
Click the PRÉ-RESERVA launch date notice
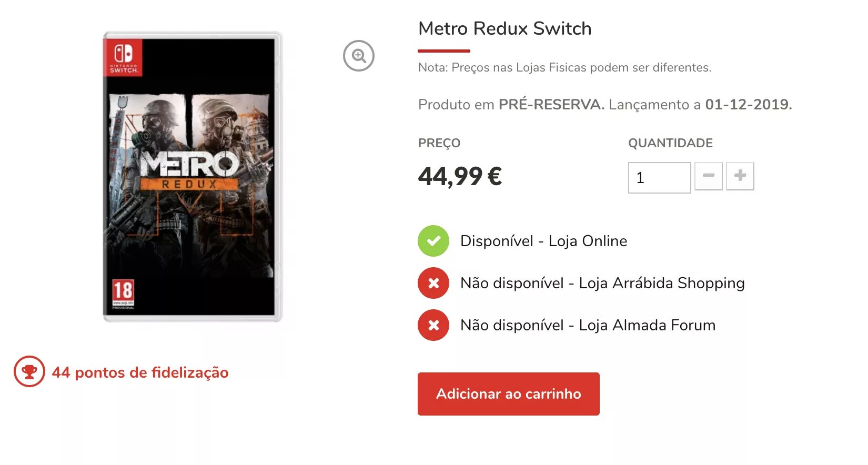pyautogui.click(x=605, y=104)
